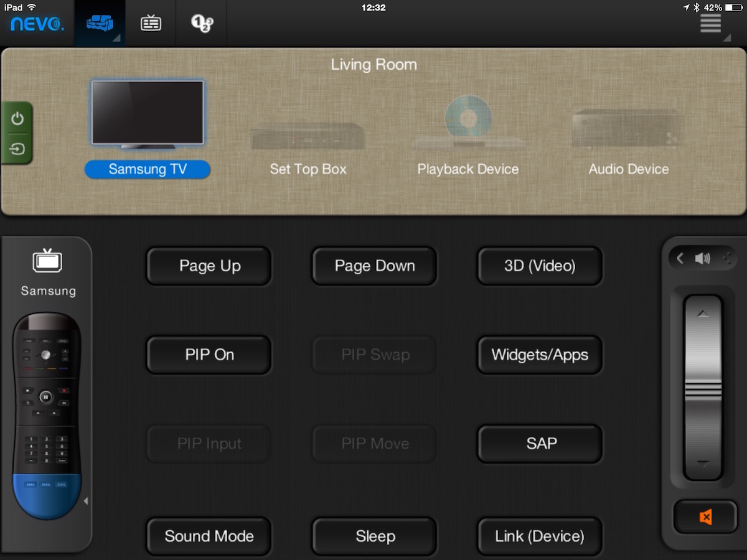Tap the green power button
747x560 pixels.
(x=17, y=118)
